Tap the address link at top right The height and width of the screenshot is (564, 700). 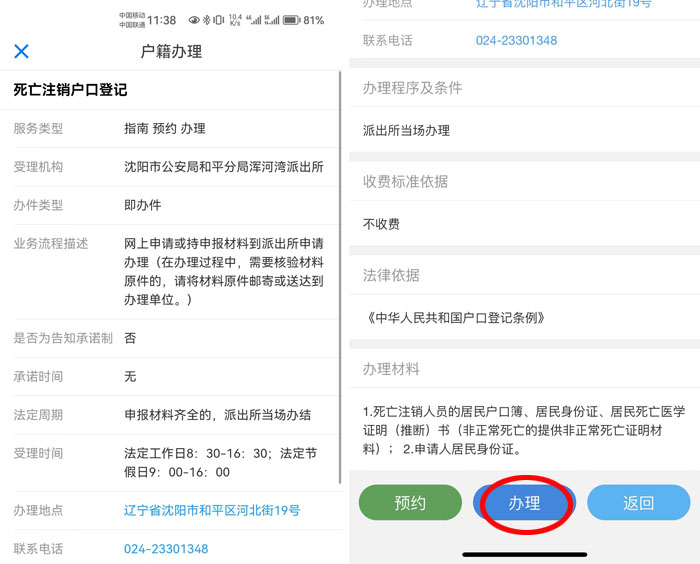(563, 4)
